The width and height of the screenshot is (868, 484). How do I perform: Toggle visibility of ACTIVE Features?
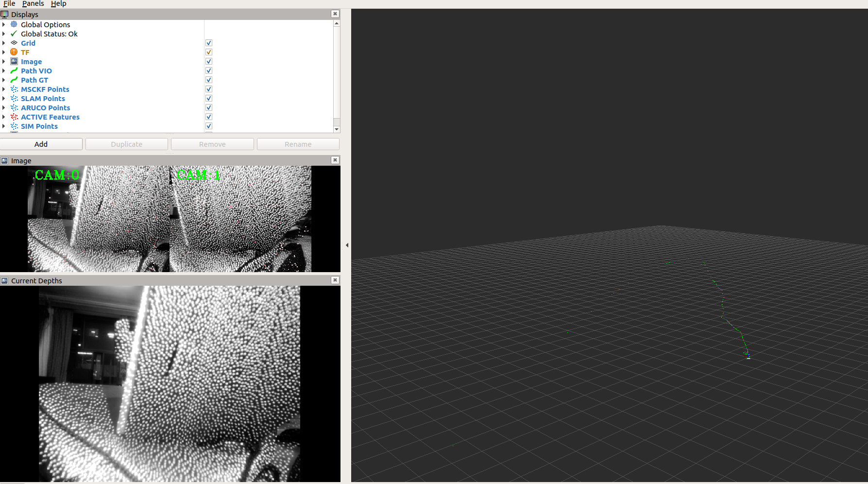[208, 117]
